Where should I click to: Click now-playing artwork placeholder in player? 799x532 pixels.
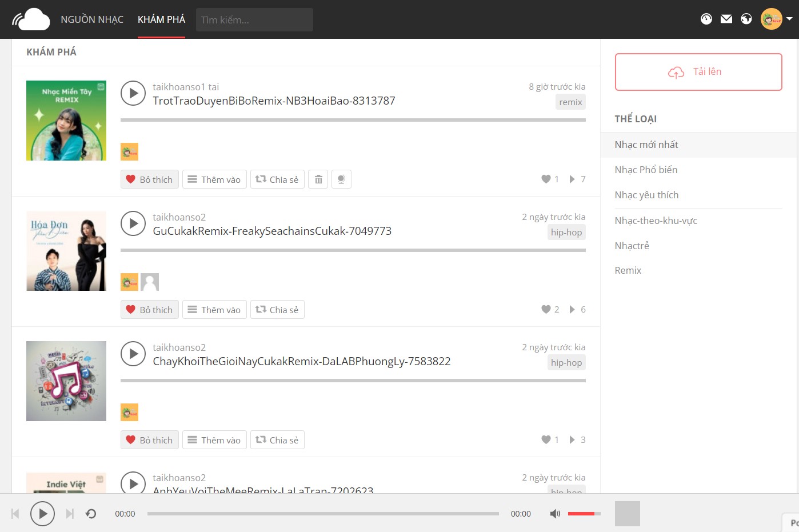[x=628, y=514]
